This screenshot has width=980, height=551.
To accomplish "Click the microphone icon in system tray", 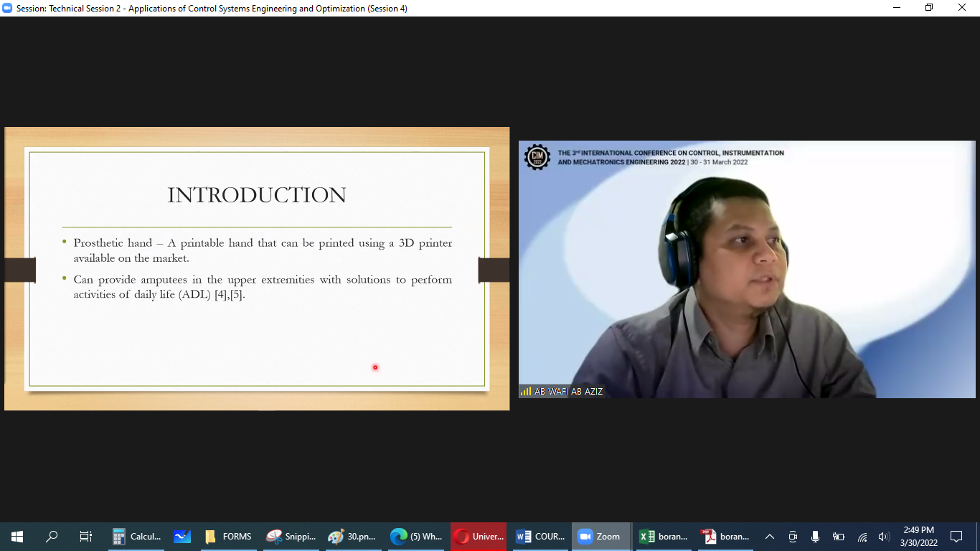I will point(815,537).
